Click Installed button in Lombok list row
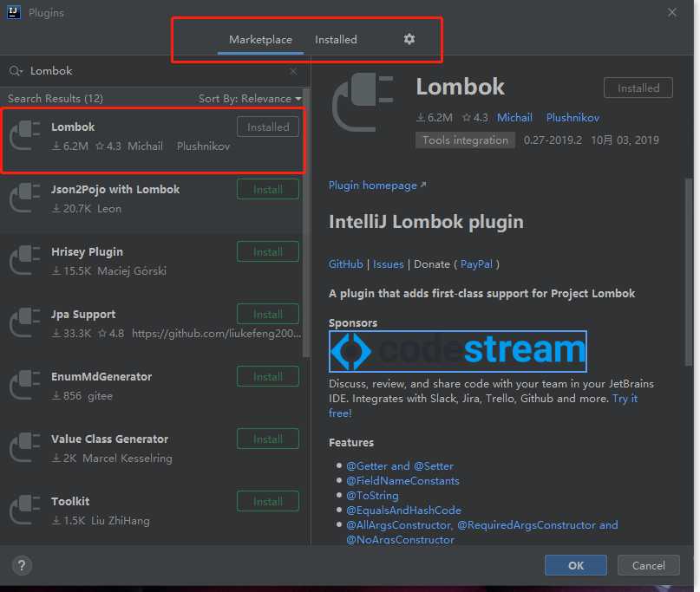This screenshot has height=592, width=700. (x=268, y=127)
